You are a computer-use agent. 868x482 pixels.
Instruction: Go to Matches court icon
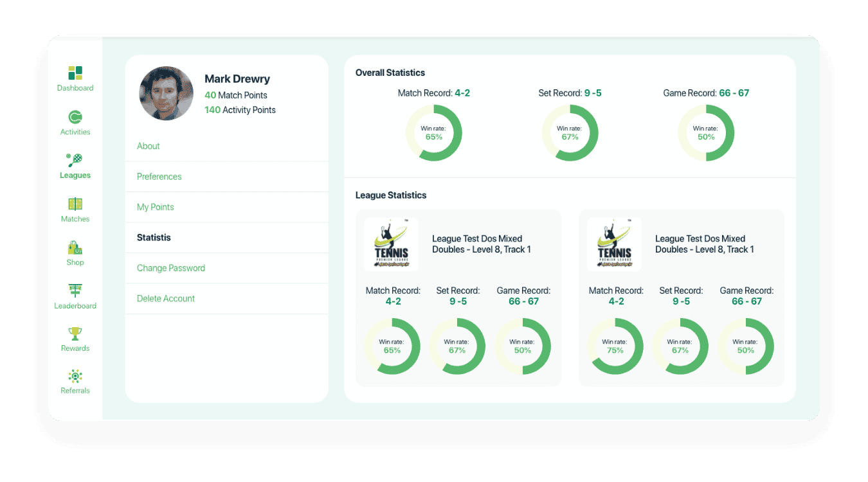[x=75, y=204]
